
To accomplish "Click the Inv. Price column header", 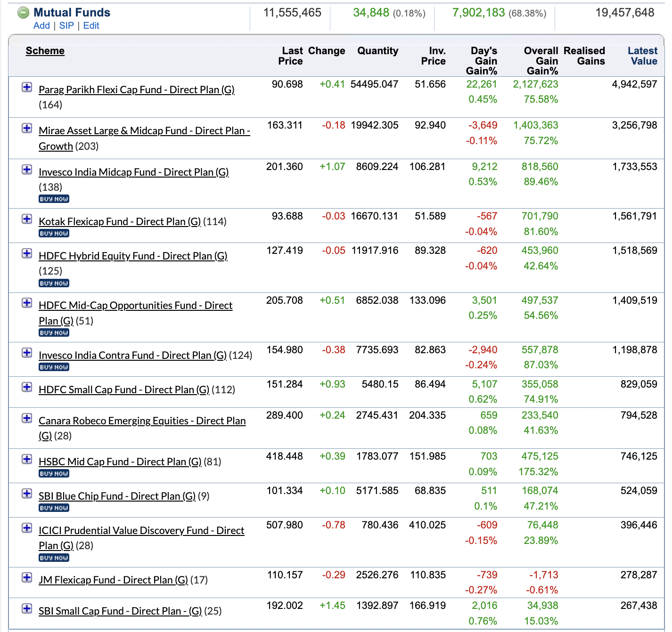I will pyautogui.click(x=434, y=56).
